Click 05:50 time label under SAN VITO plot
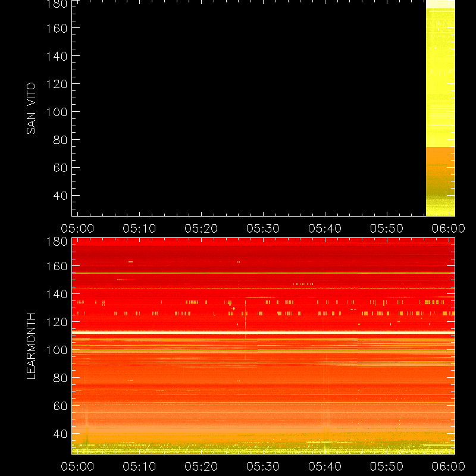 [x=386, y=228]
